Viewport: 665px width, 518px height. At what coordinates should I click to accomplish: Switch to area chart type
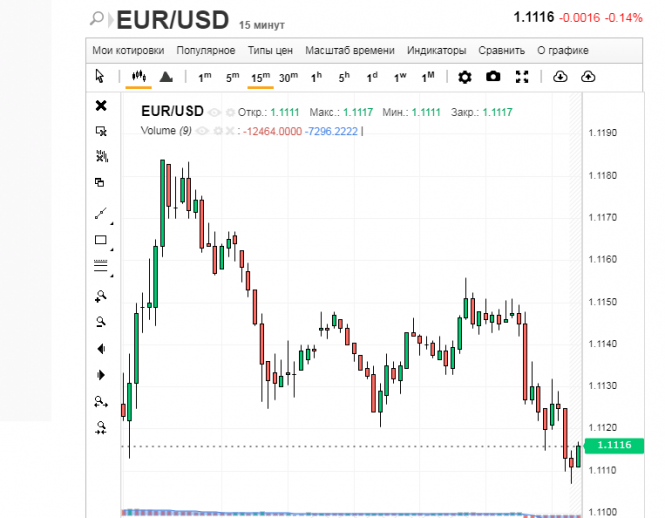[166, 77]
